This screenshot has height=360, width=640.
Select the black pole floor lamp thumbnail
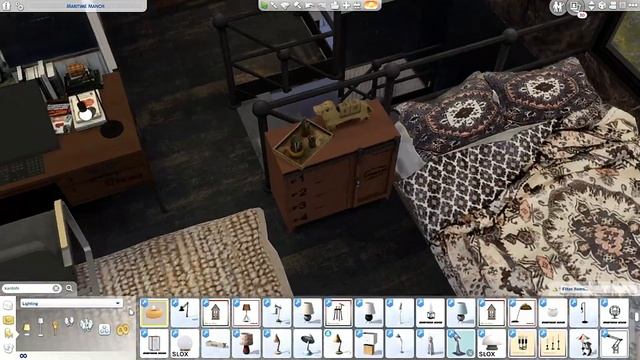pyautogui.click(x=584, y=313)
